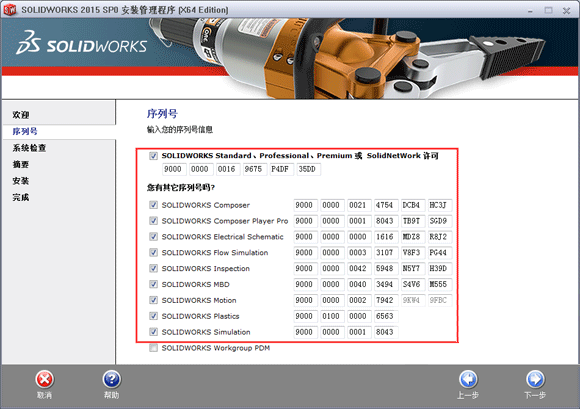The height and width of the screenshot is (409, 580).
Task: Toggle SOLIDWORKS Simulation checkbox
Action: (154, 332)
